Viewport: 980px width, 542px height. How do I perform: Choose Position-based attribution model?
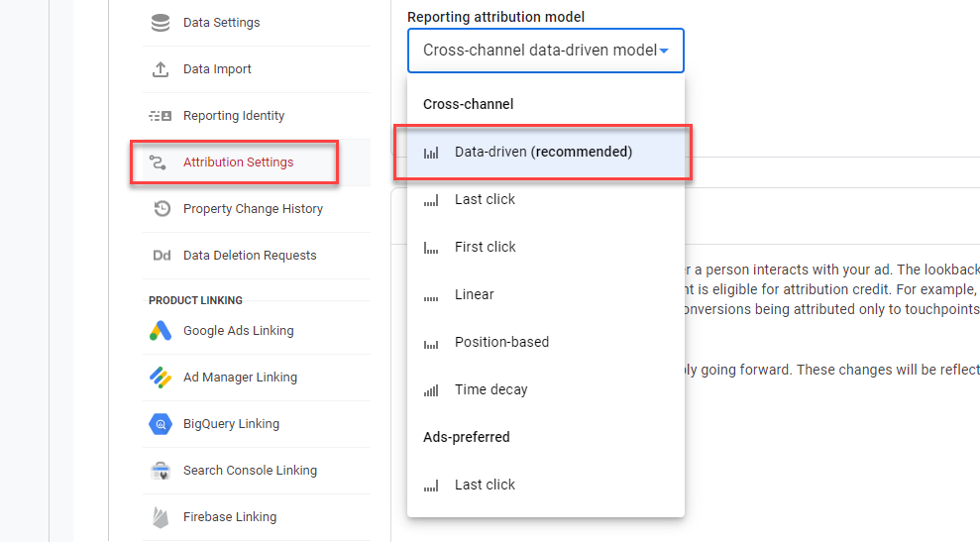(x=501, y=343)
